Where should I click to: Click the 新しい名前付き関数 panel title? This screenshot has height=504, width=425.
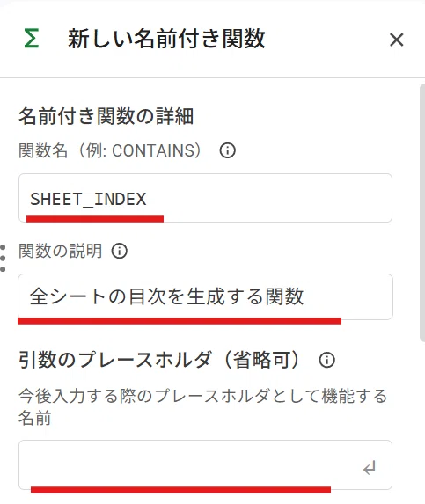click(x=166, y=39)
